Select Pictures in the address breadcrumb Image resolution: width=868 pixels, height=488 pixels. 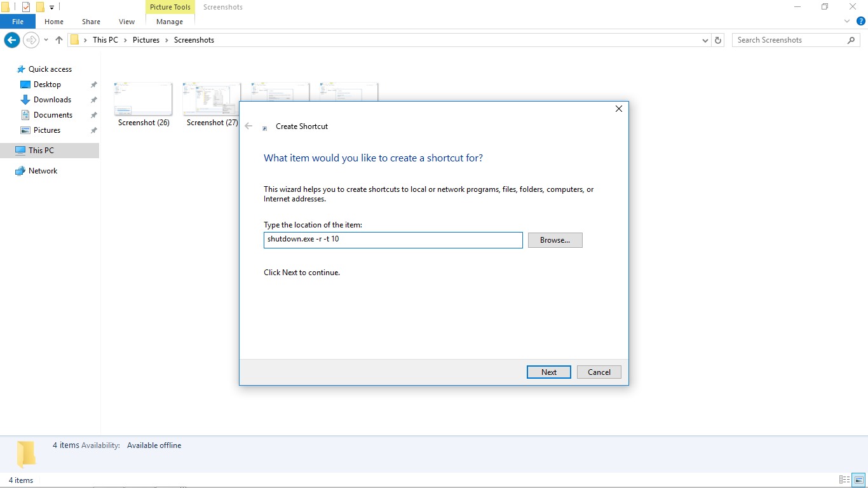click(146, 40)
